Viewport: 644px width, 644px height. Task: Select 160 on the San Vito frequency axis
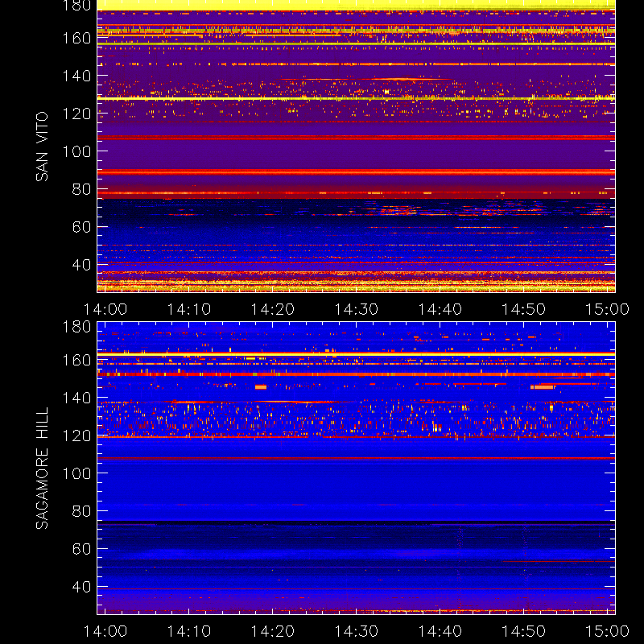(x=76, y=38)
